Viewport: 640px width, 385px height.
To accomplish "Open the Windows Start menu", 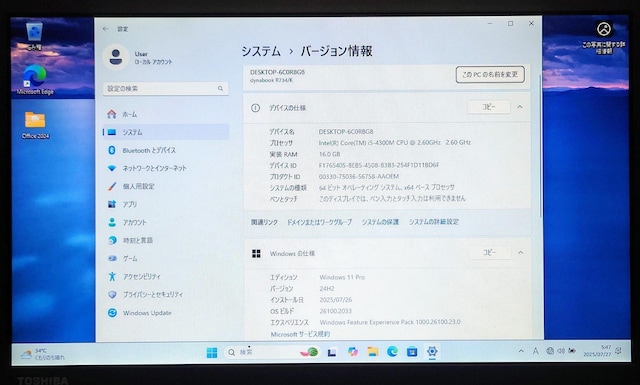I will coord(212,352).
